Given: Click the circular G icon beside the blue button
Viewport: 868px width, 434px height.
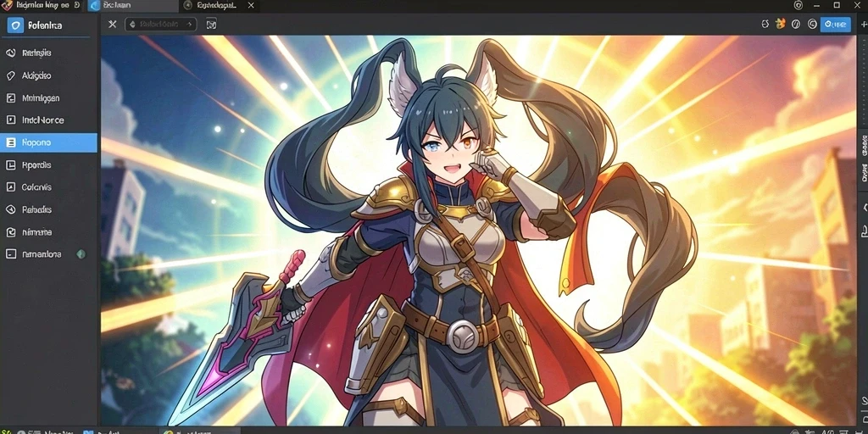Looking at the screenshot, I should tap(812, 24).
